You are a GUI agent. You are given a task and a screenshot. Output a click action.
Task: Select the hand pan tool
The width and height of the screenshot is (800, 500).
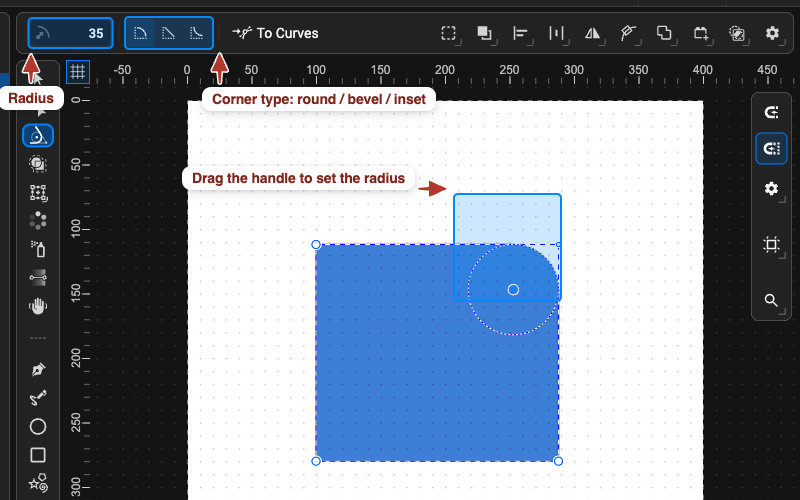coord(38,306)
